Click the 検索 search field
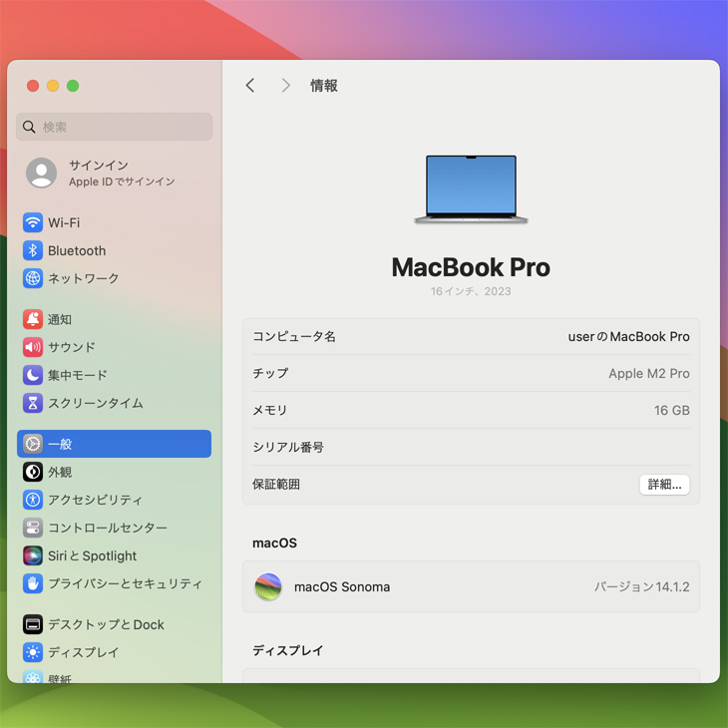The width and height of the screenshot is (728, 728). pyautogui.click(x=115, y=127)
